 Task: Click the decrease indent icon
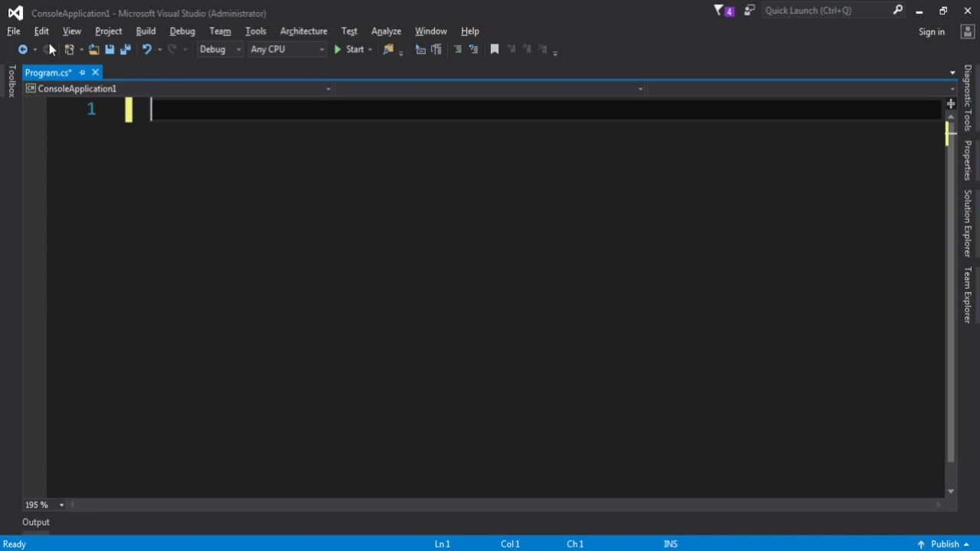tap(420, 49)
